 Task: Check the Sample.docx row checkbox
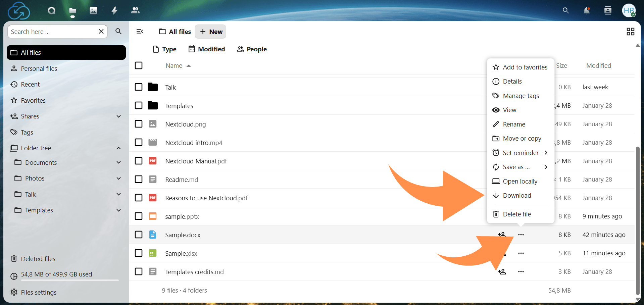pyautogui.click(x=139, y=235)
